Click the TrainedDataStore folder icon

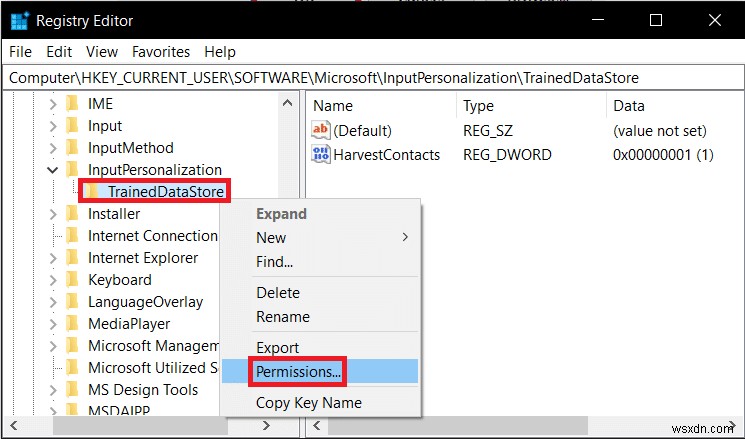91,191
